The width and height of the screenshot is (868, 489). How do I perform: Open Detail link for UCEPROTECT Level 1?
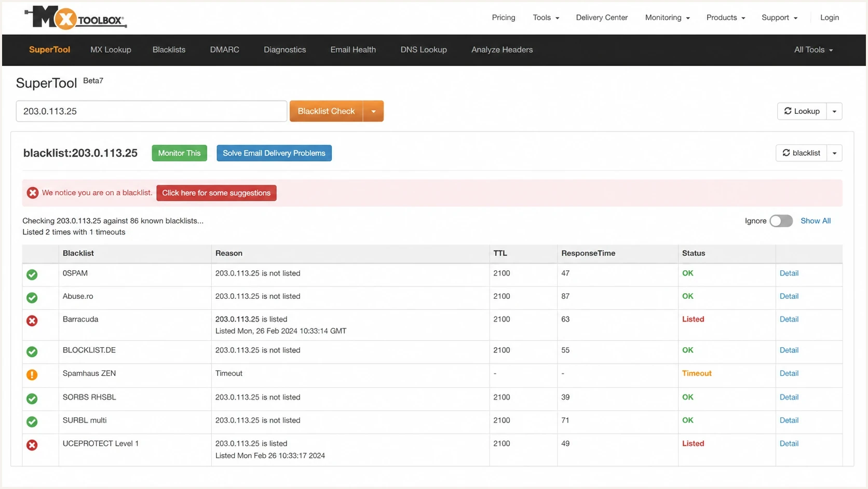point(789,443)
